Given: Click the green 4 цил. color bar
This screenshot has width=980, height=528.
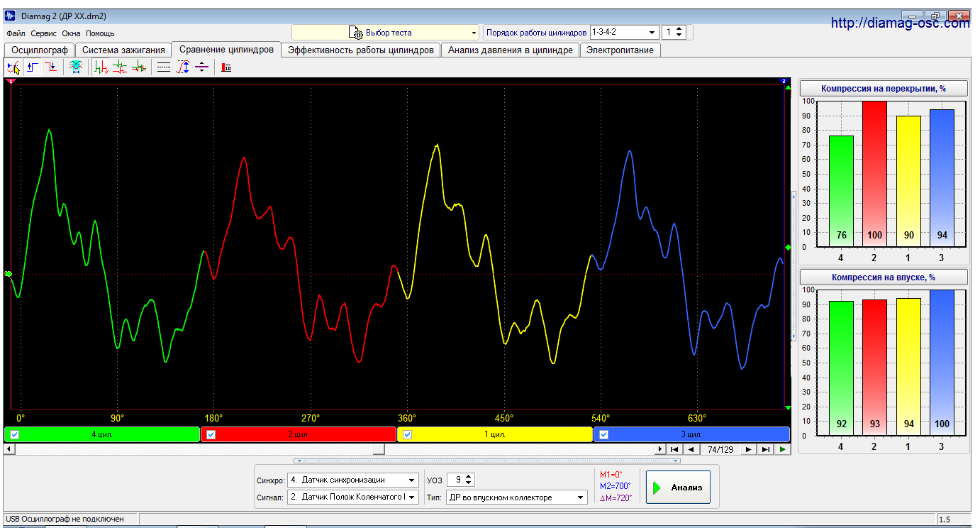Looking at the screenshot, I should pos(102,434).
